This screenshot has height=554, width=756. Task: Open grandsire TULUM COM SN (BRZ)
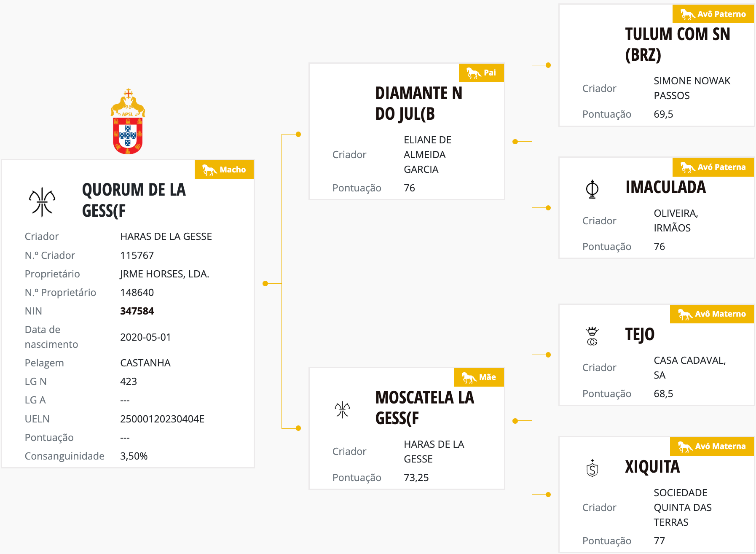point(677,44)
